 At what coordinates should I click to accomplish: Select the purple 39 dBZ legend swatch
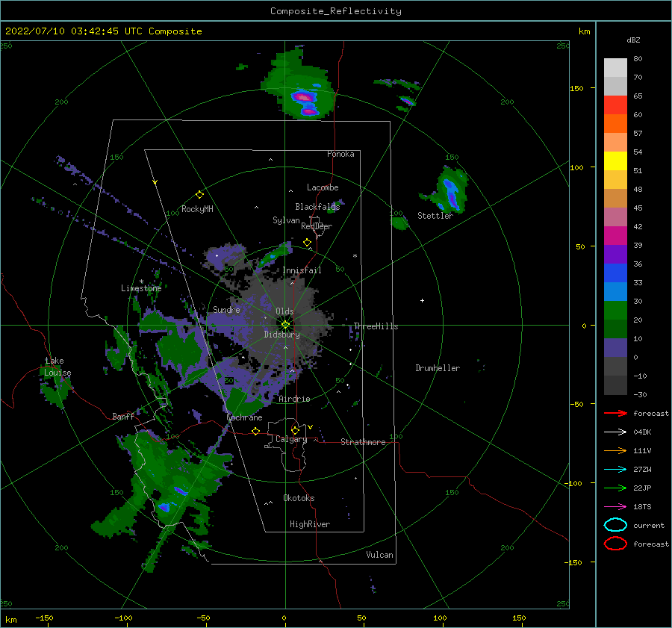point(615,254)
